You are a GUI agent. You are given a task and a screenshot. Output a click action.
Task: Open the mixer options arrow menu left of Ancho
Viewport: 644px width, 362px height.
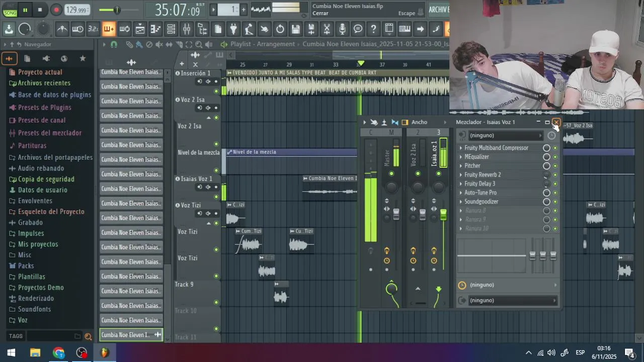point(365,122)
